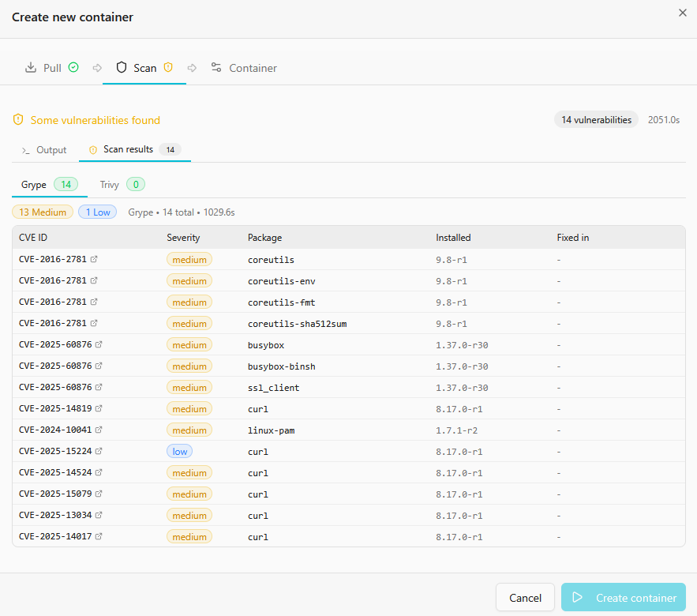
Task: Open external link icon for CVE-2025-15224
Action: pyautogui.click(x=99, y=452)
